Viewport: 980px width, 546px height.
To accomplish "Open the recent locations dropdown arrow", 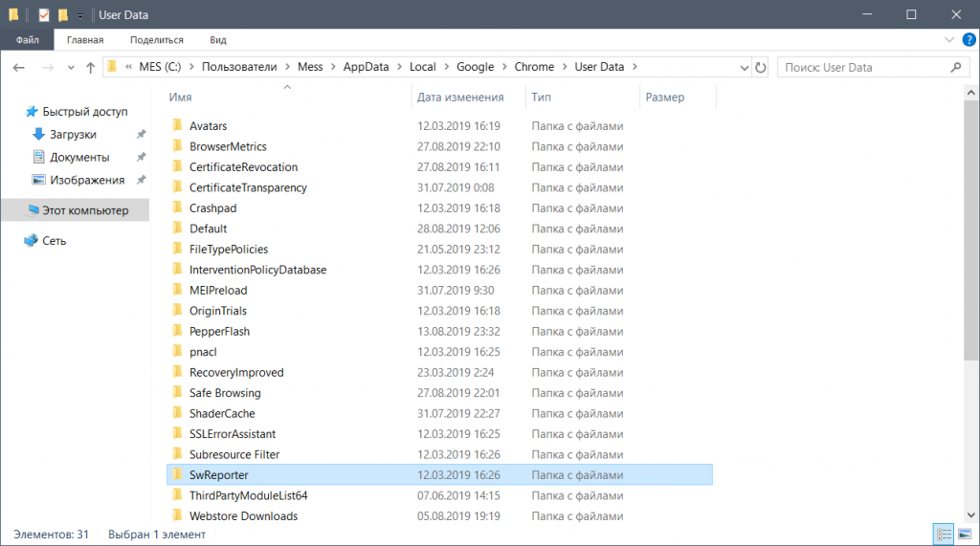I will click(x=69, y=68).
